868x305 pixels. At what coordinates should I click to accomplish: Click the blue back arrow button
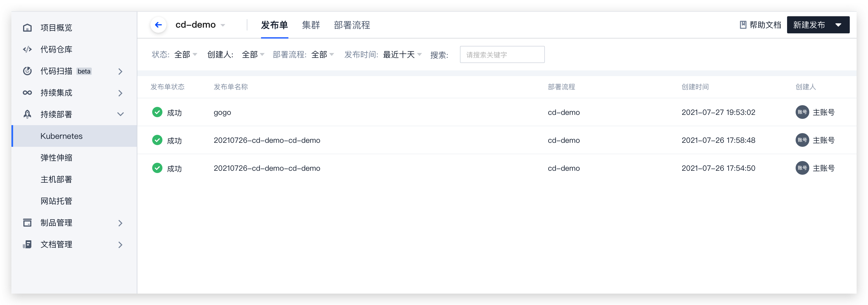[x=158, y=25]
